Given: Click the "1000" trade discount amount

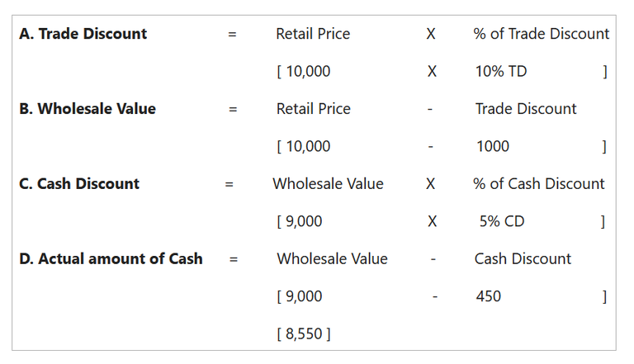Looking at the screenshot, I should point(493,147).
